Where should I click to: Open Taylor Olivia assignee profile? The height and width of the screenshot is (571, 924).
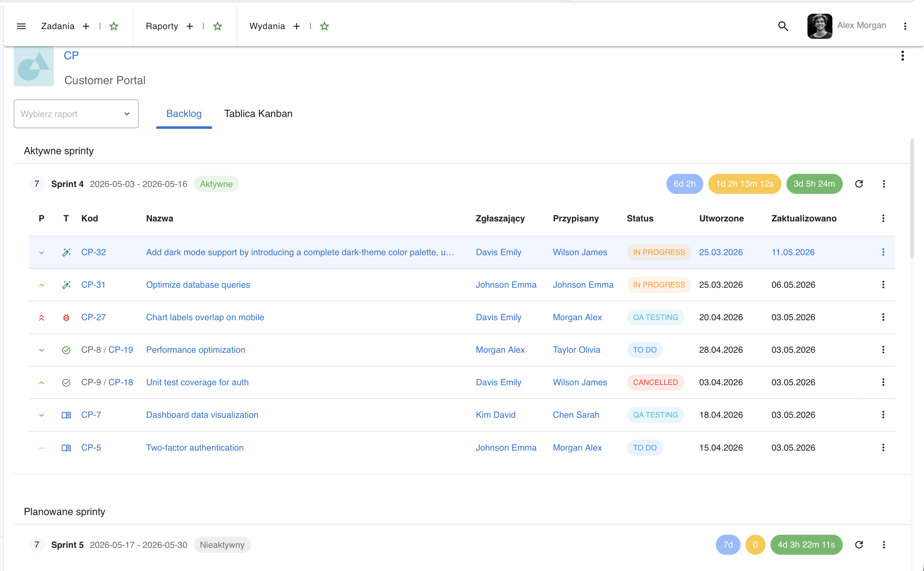click(x=576, y=350)
